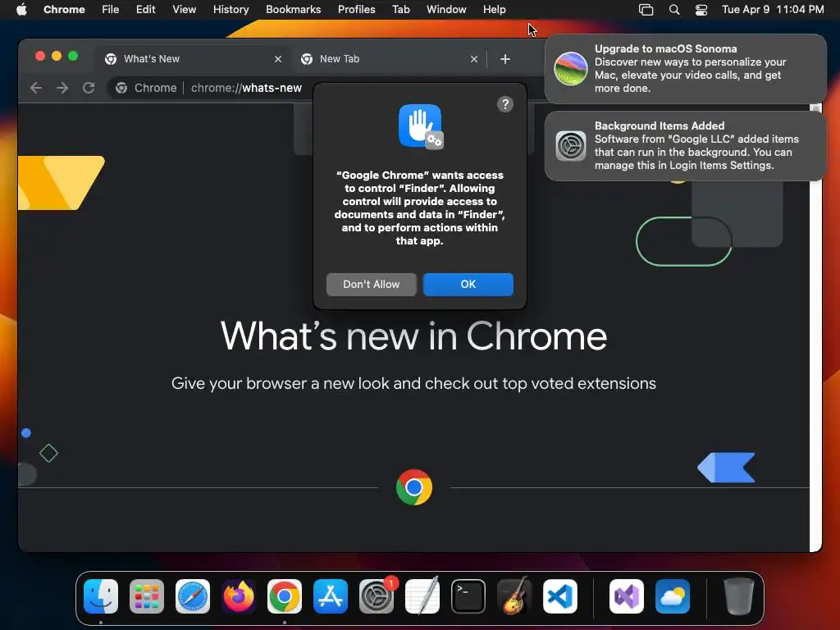
Task: Open Launchpad from the Dock
Action: [147, 596]
